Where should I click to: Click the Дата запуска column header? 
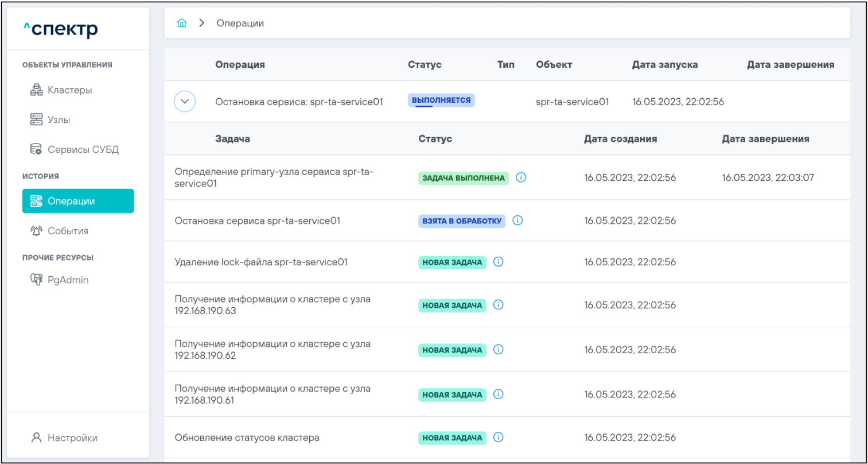(x=664, y=65)
